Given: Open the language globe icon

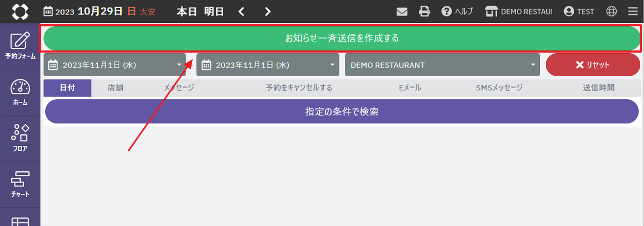Looking at the screenshot, I should pyautogui.click(x=611, y=11).
